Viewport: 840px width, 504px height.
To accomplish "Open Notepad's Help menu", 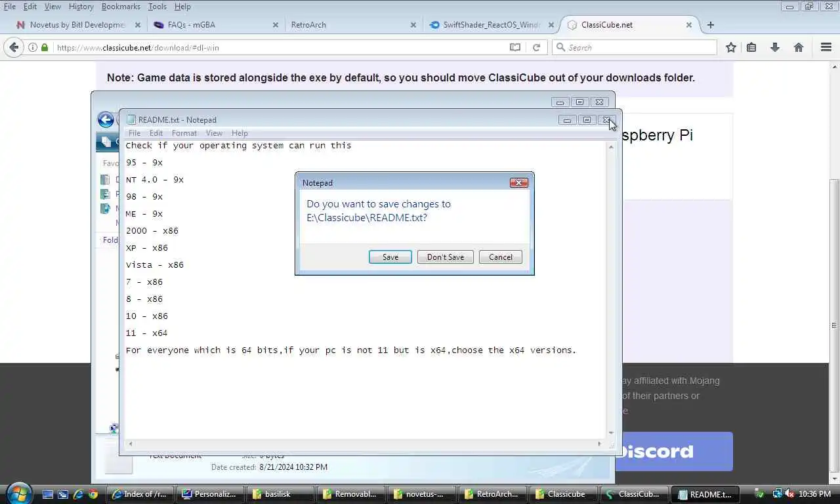I will point(240,133).
